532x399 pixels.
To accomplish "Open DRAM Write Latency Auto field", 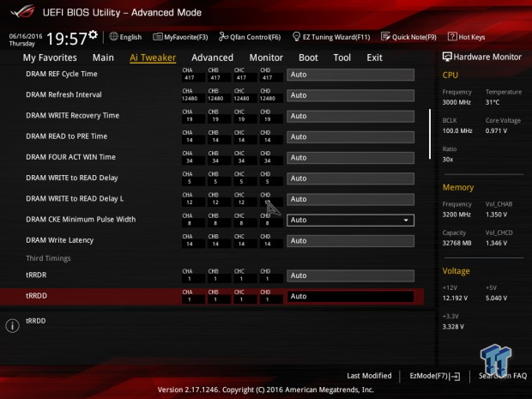I will pos(350,241).
